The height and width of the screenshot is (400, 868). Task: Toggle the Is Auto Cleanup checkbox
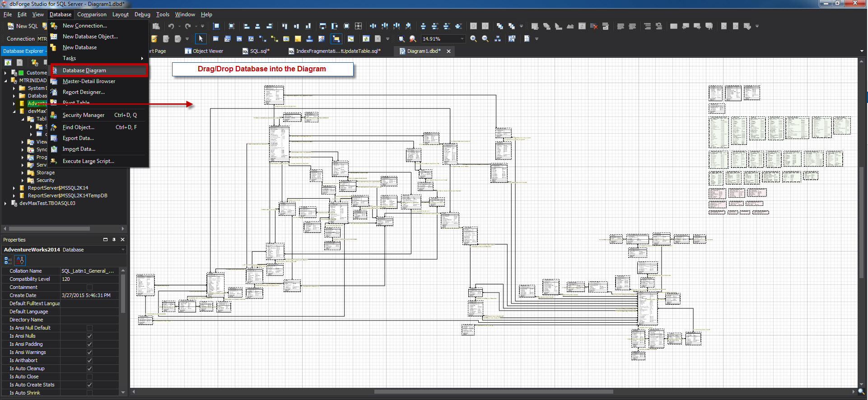(89, 368)
